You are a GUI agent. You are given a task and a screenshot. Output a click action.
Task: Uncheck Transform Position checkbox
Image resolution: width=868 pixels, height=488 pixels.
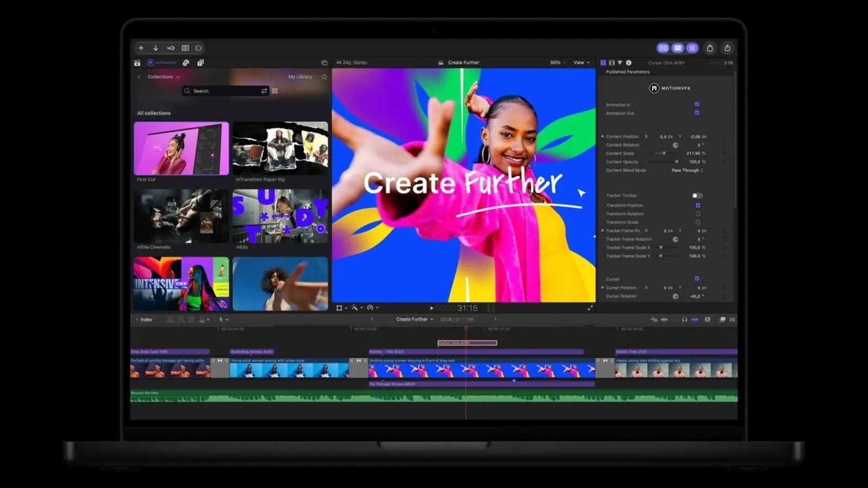pos(698,206)
